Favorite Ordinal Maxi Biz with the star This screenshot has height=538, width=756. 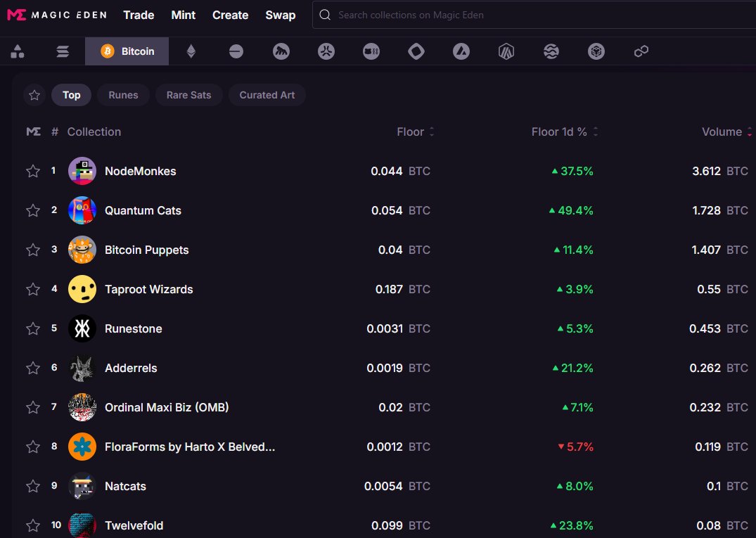pos(33,407)
